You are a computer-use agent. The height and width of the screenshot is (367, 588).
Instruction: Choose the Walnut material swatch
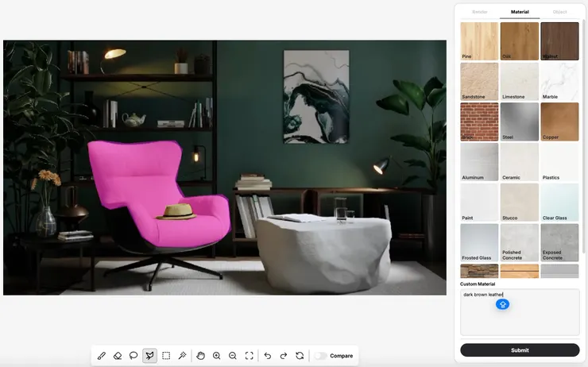click(559, 41)
